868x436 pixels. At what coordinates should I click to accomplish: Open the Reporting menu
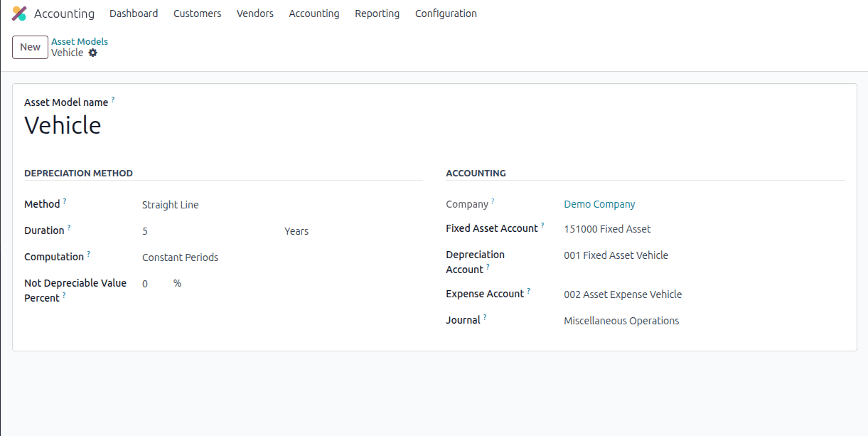(377, 14)
